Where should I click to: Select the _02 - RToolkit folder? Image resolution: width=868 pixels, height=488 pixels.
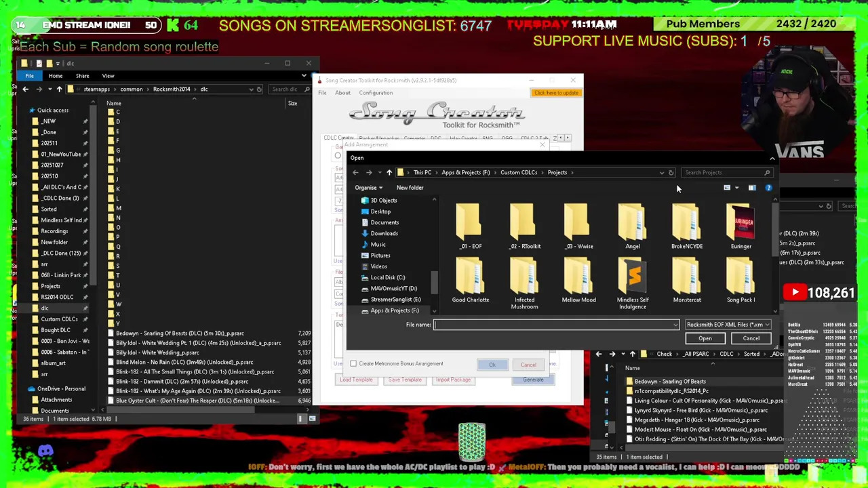(524, 226)
